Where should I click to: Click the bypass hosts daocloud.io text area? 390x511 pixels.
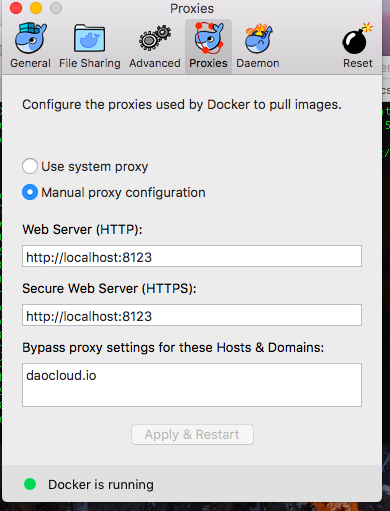192,385
